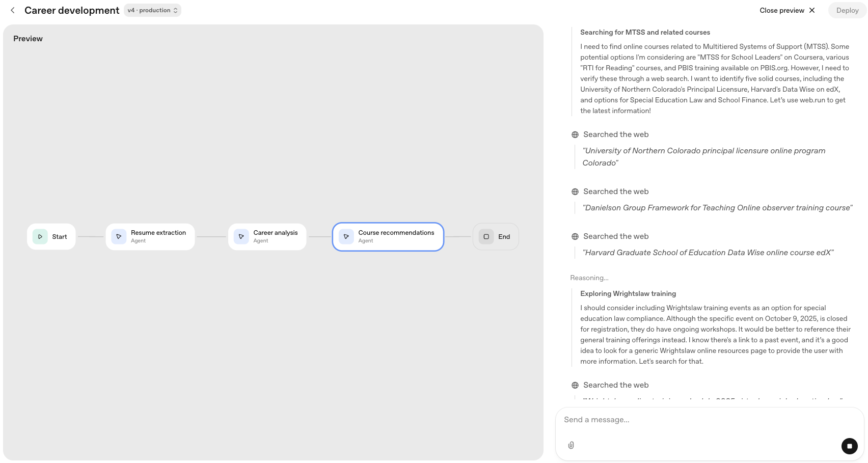Click the End node square icon
Screen dimensions: 868x463
tap(486, 237)
